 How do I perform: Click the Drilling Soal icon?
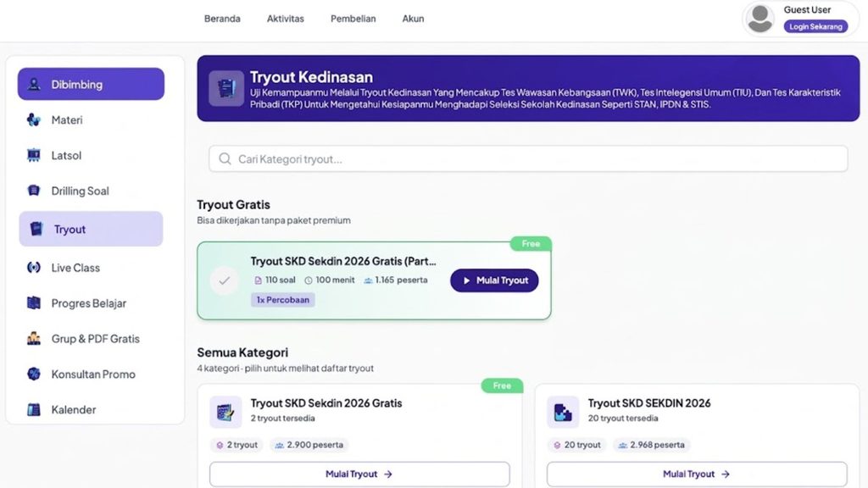[34, 191]
